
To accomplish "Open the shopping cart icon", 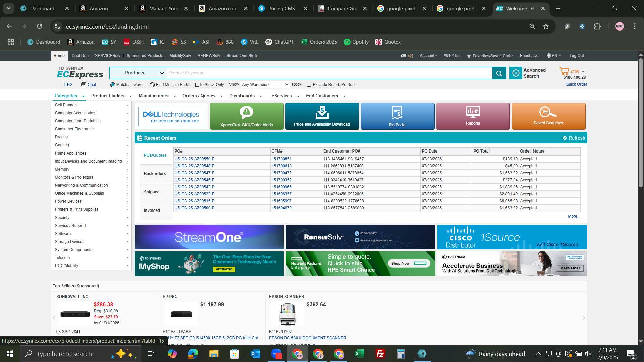I will (x=564, y=71).
